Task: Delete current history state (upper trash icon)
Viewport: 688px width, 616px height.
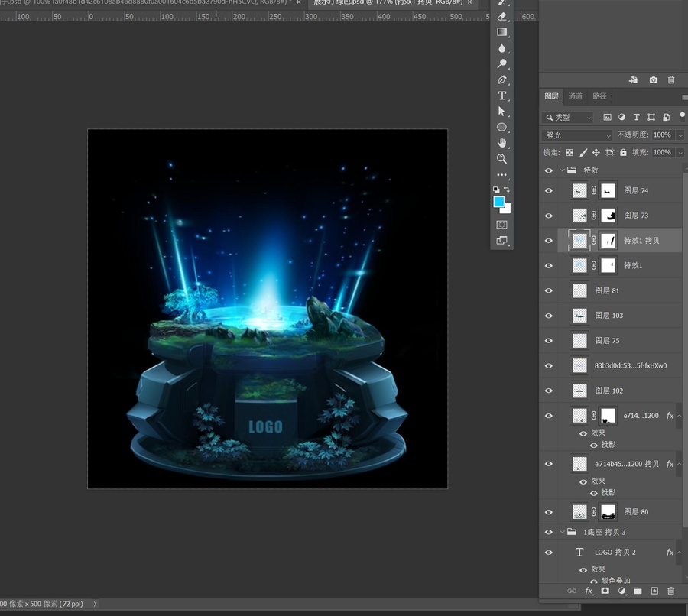Action: point(671,79)
